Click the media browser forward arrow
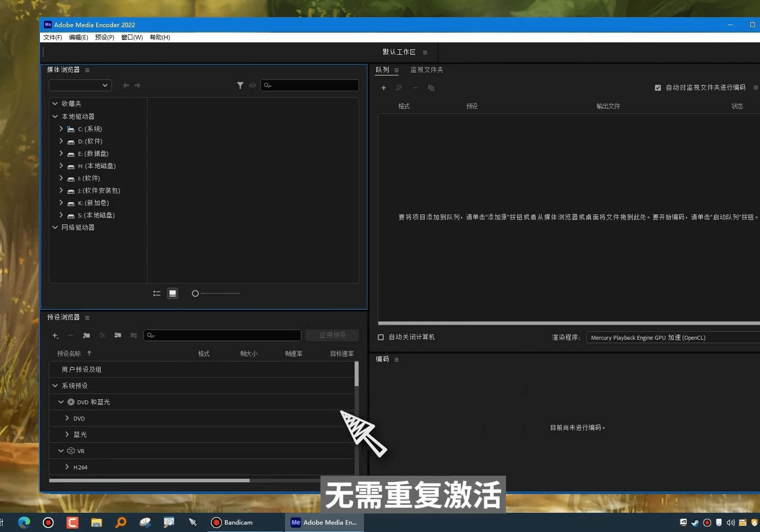This screenshot has height=532, width=760. pyautogui.click(x=138, y=85)
